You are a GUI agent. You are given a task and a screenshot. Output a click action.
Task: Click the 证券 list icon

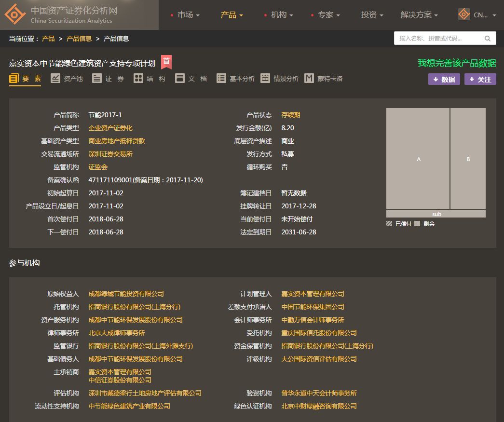(x=97, y=79)
